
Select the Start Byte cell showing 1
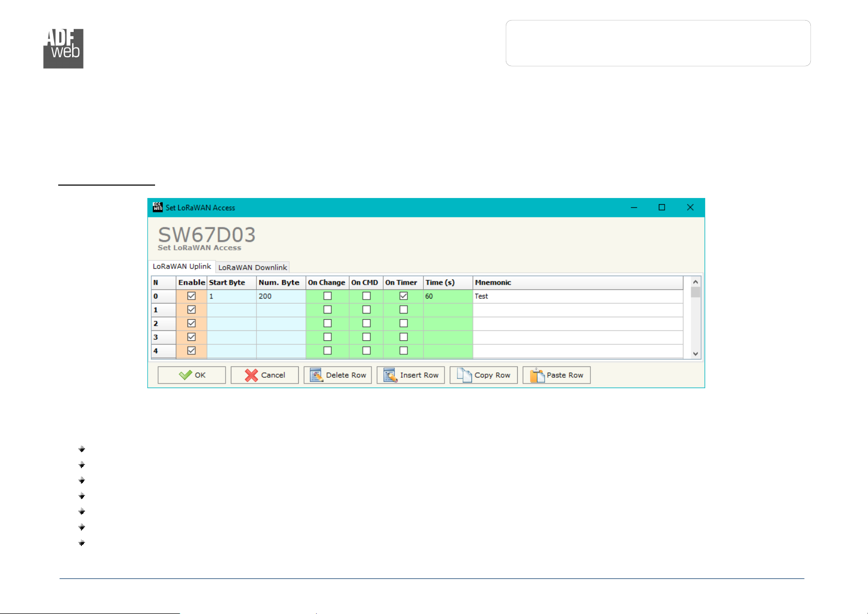(232, 296)
